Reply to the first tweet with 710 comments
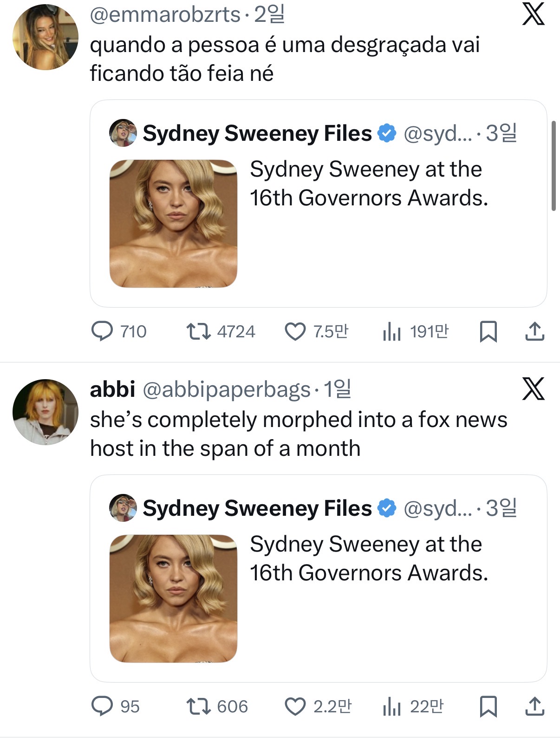The height and width of the screenshot is (743, 560). [102, 332]
